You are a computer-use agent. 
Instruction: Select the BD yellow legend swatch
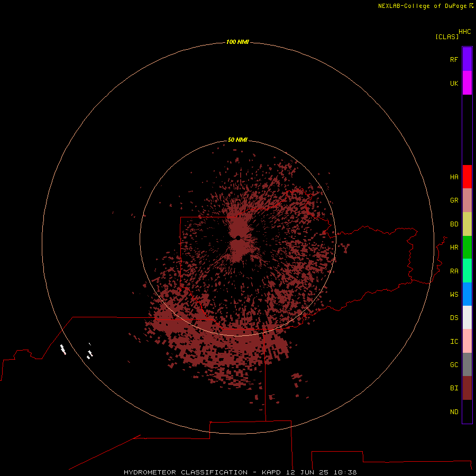click(467, 224)
